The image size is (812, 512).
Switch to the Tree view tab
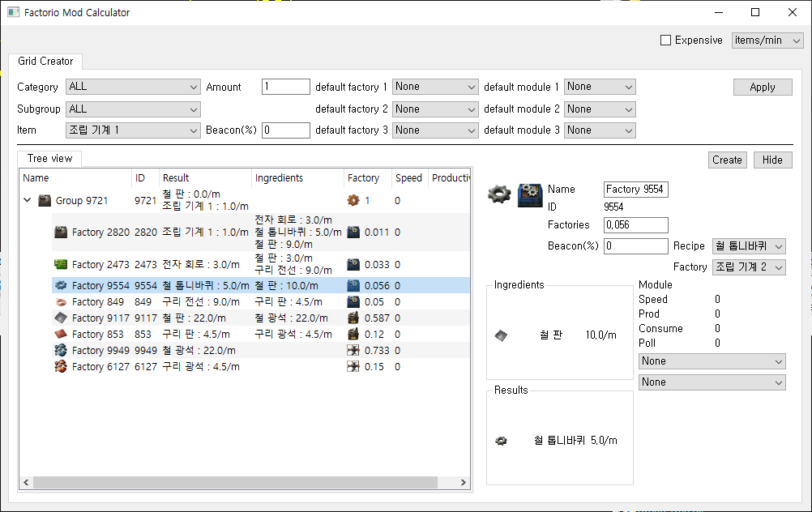point(49,159)
